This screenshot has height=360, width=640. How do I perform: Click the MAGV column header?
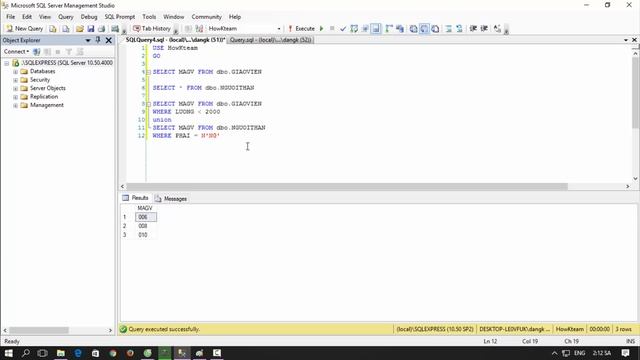pos(145,208)
